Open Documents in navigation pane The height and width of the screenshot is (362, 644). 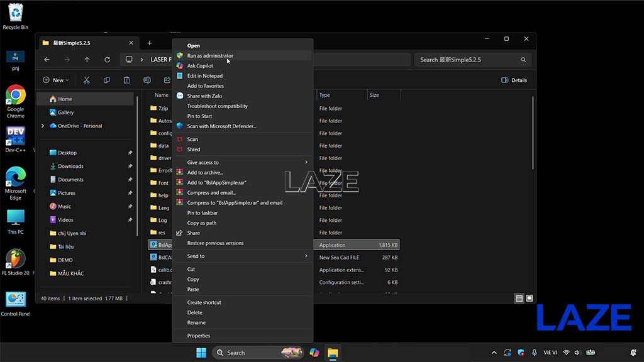[86, 180]
